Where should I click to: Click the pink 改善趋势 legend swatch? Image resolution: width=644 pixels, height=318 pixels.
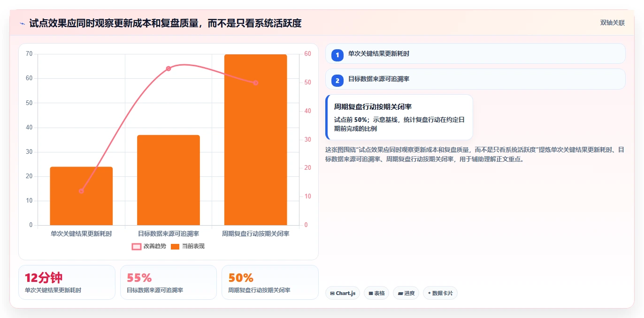click(x=137, y=247)
